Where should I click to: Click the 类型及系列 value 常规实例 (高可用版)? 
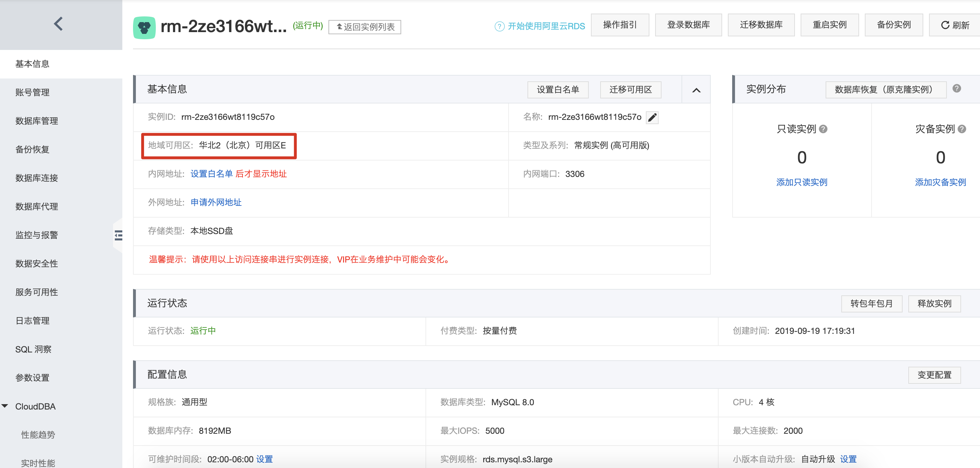click(x=611, y=145)
